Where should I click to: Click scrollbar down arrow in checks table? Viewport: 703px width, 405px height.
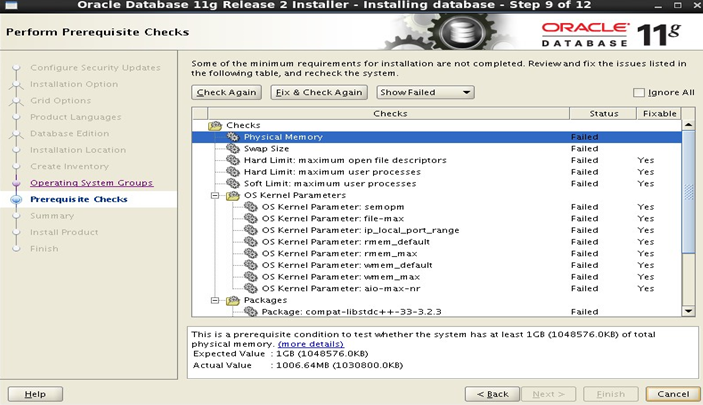pos(689,310)
